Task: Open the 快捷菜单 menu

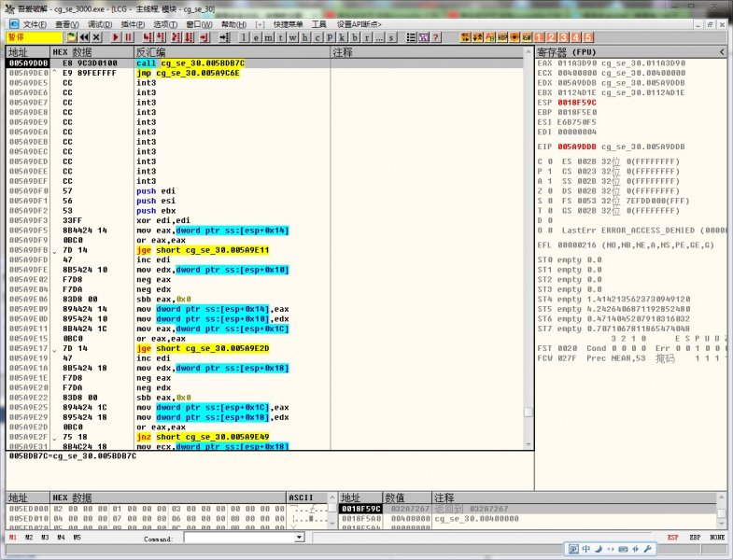Action: [x=288, y=24]
